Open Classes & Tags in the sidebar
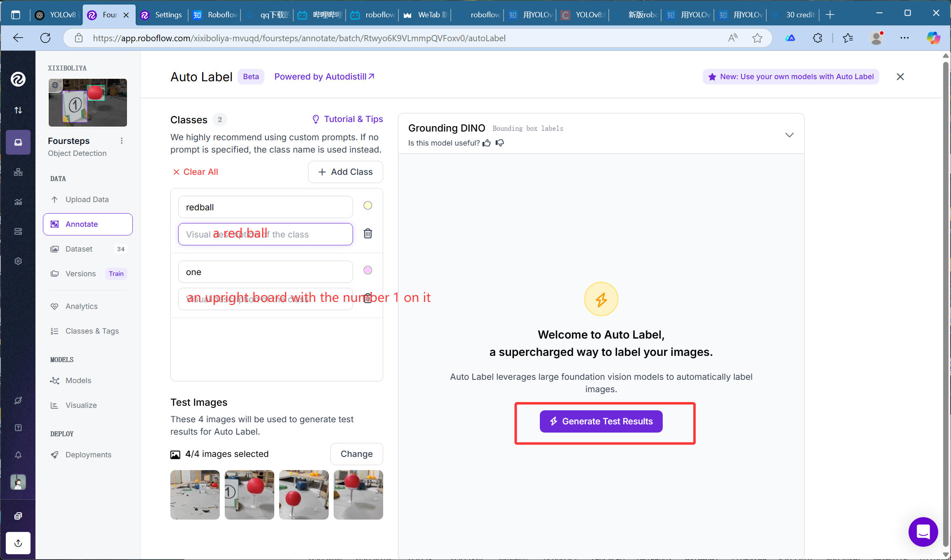 pyautogui.click(x=92, y=331)
